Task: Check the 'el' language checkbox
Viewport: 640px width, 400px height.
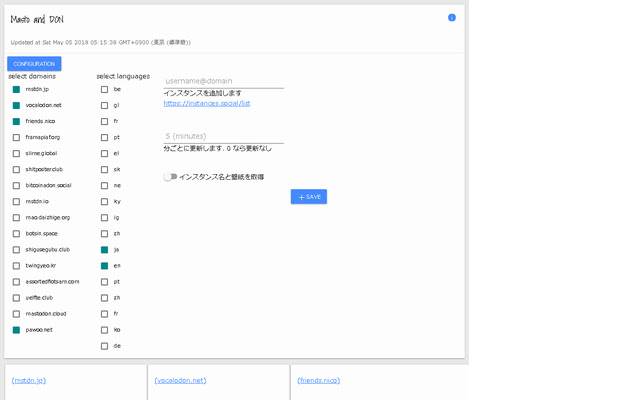Action: [x=104, y=153]
